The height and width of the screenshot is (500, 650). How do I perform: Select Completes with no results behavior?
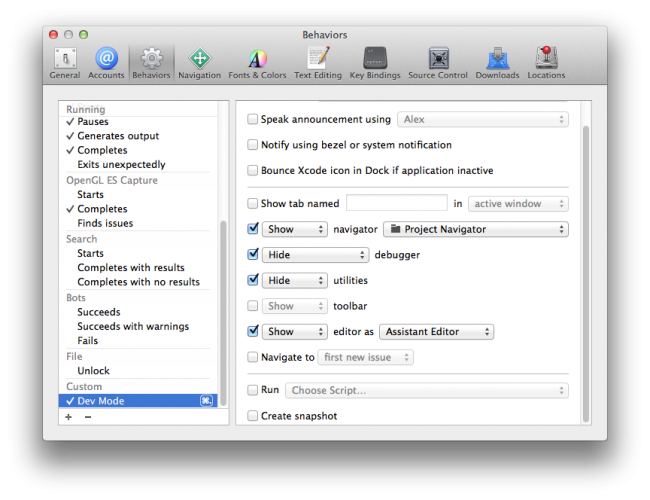[138, 282]
